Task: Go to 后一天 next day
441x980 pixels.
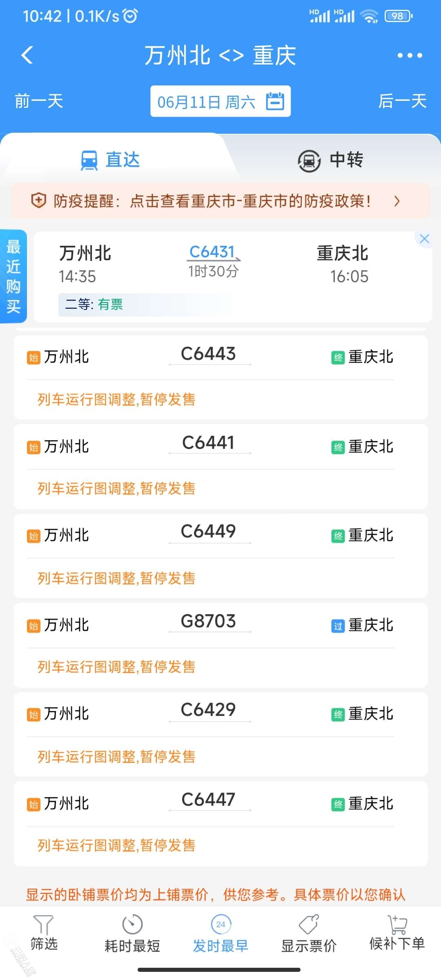Action: coord(402,101)
